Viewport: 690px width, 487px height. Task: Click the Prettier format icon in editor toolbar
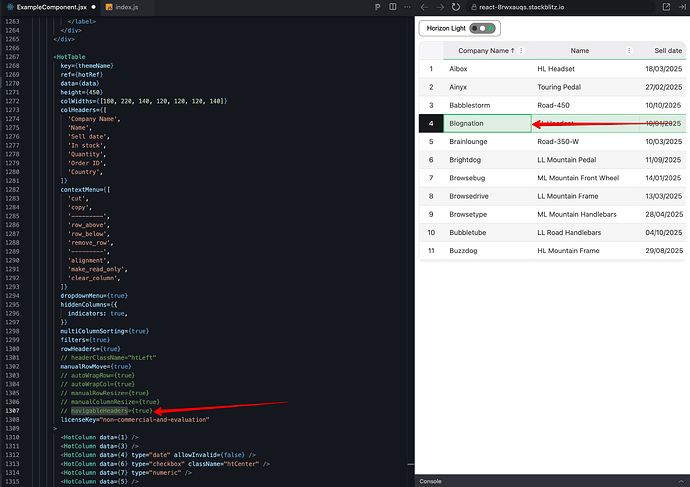click(378, 7)
